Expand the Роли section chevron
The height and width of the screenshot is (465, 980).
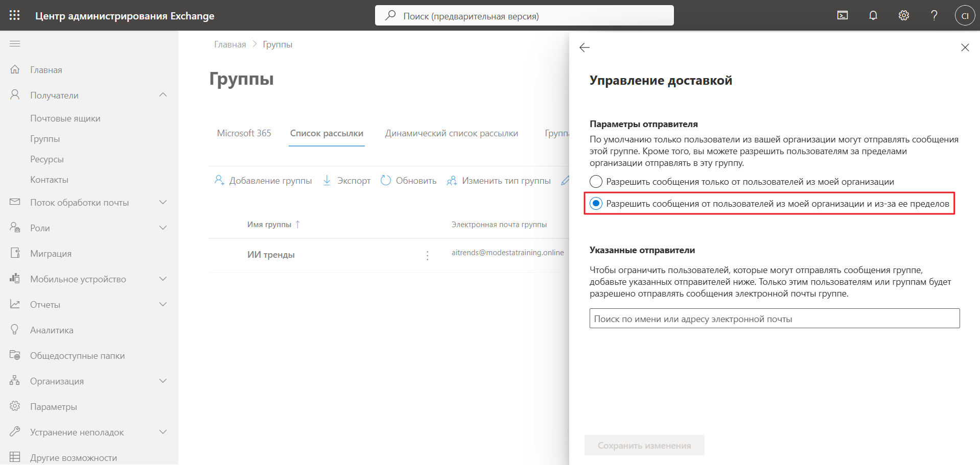point(163,228)
